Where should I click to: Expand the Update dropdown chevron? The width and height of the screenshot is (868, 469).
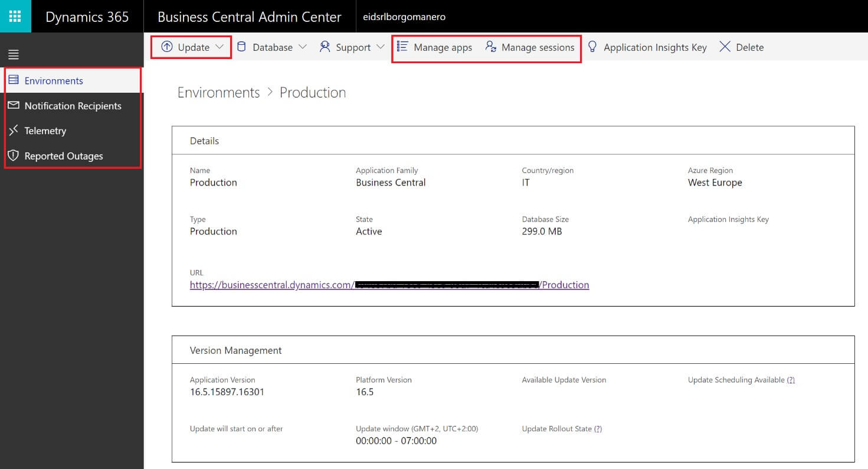[x=220, y=47]
